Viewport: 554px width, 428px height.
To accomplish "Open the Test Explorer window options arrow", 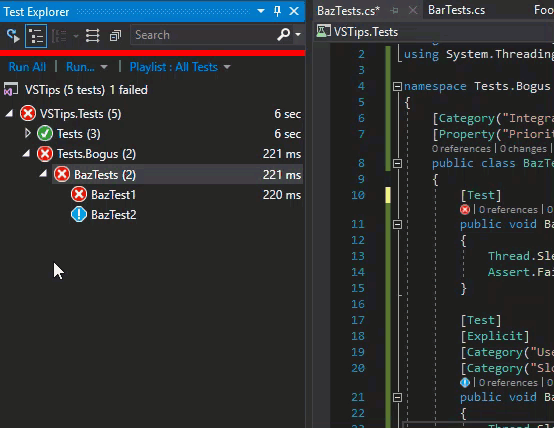I will 261,11.
